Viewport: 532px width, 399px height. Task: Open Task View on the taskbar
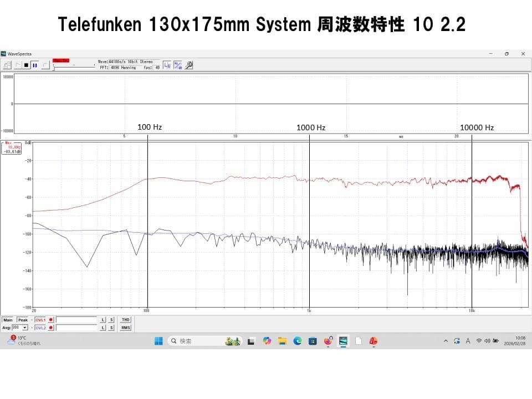click(251, 341)
